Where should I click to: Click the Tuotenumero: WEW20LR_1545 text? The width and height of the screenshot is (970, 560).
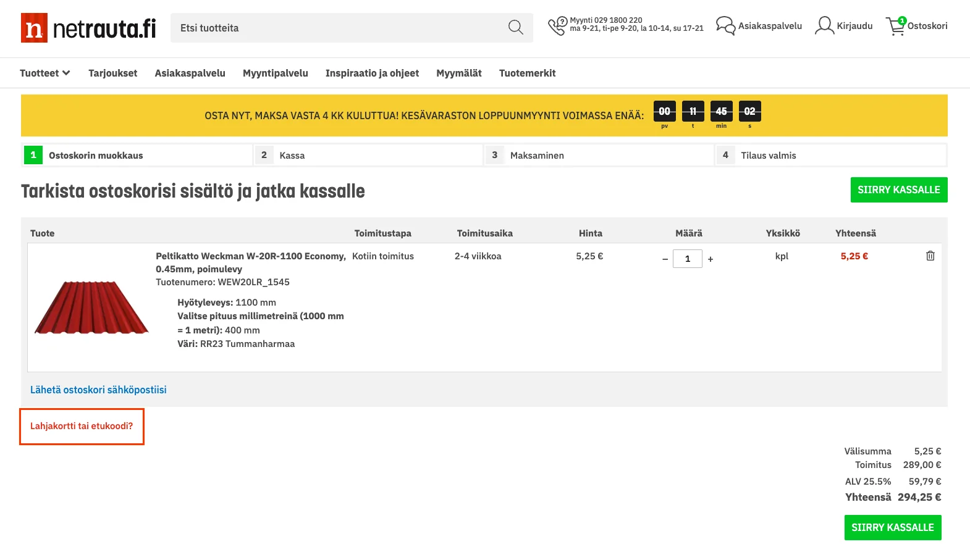click(x=222, y=282)
